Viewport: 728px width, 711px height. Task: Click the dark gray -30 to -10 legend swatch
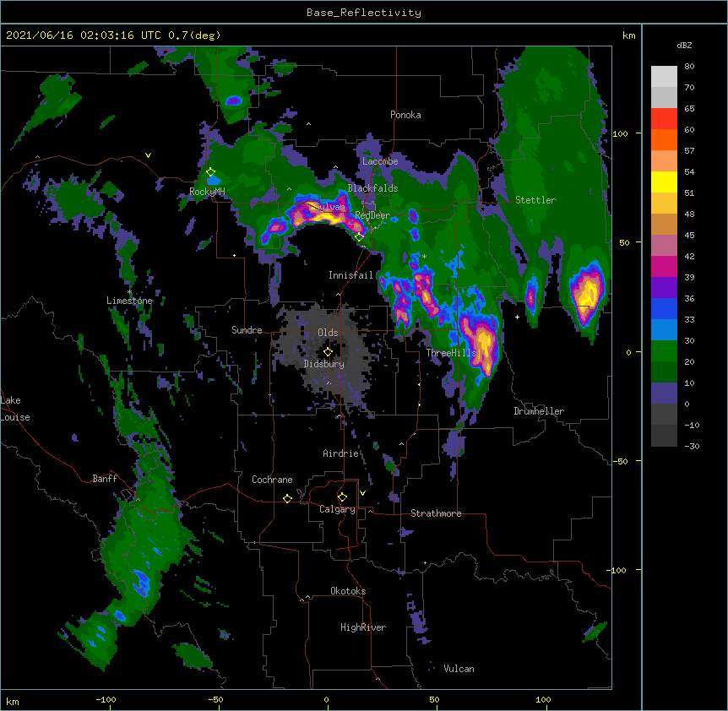tap(664, 436)
